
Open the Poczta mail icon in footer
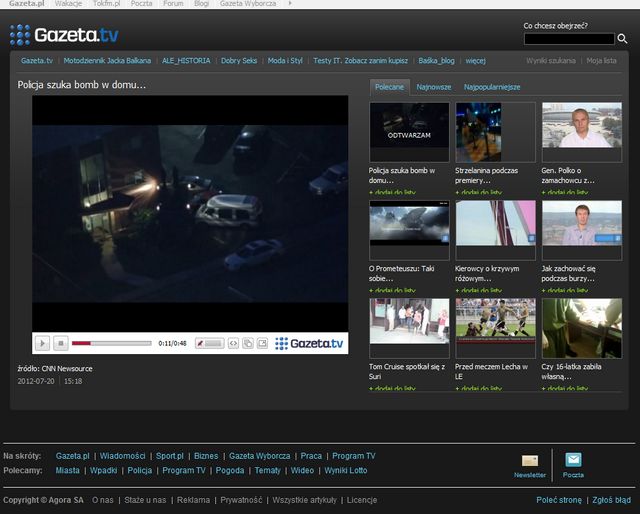[x=573, y=460]
